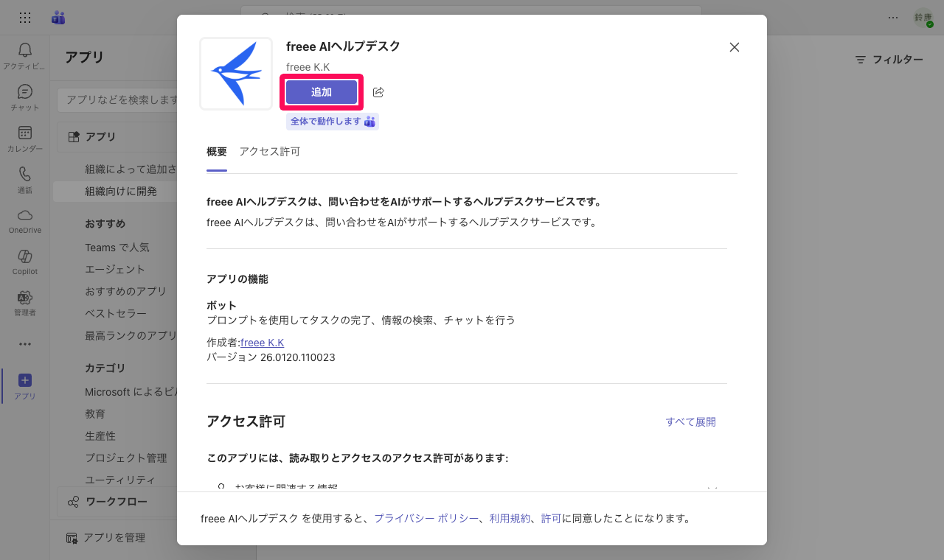
Task: Select 教育 category
Action: click(x=95, y=414)
